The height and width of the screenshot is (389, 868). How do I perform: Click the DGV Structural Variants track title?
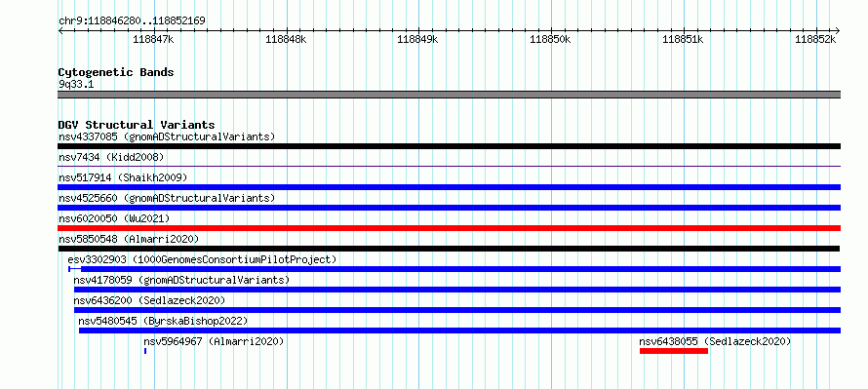click(137, 125)
